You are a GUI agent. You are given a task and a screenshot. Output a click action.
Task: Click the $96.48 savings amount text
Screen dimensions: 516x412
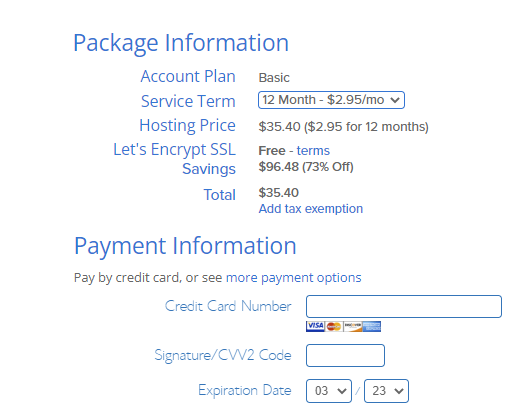(278, 167)
